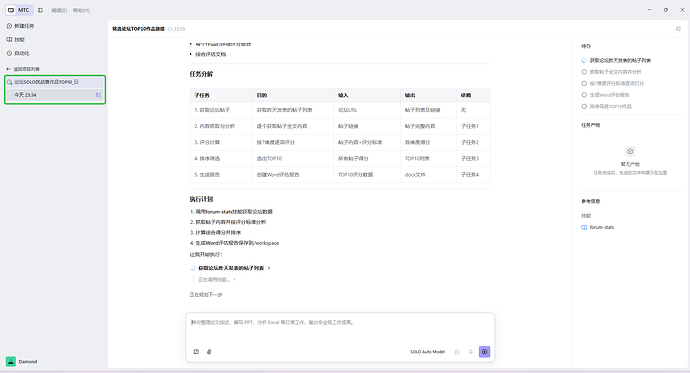690x373 pixels.
Task: Click the 任务分解 heading
Action: coord(201,74)
